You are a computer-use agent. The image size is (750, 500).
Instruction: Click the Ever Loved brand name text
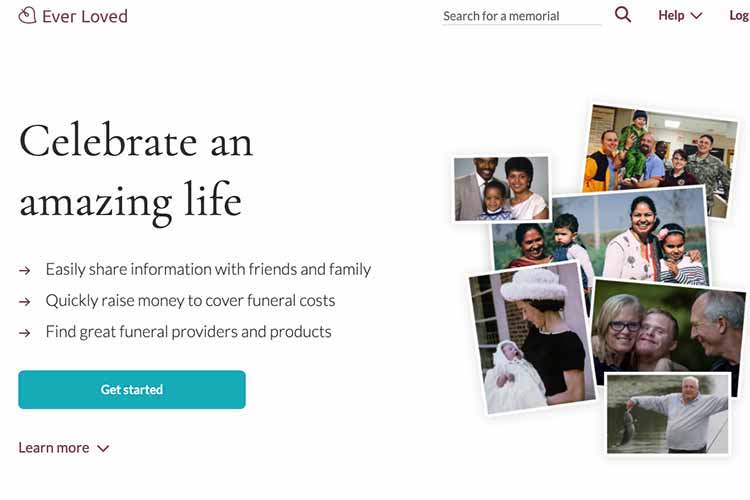pos(85,16)
